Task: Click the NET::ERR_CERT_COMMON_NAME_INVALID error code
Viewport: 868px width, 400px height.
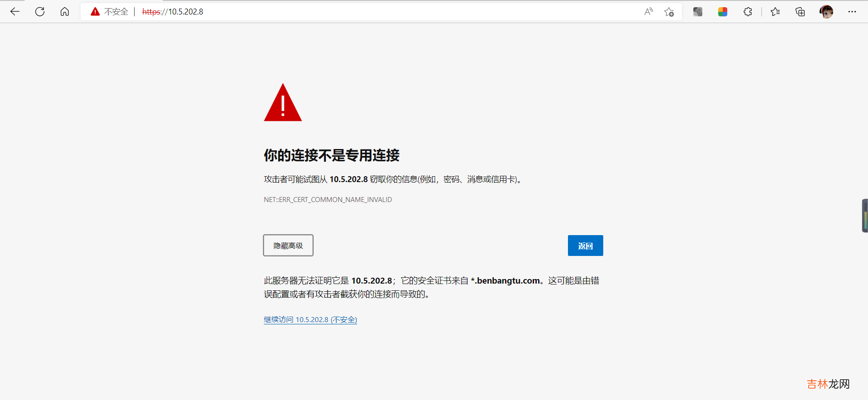Action: (328, 200)
